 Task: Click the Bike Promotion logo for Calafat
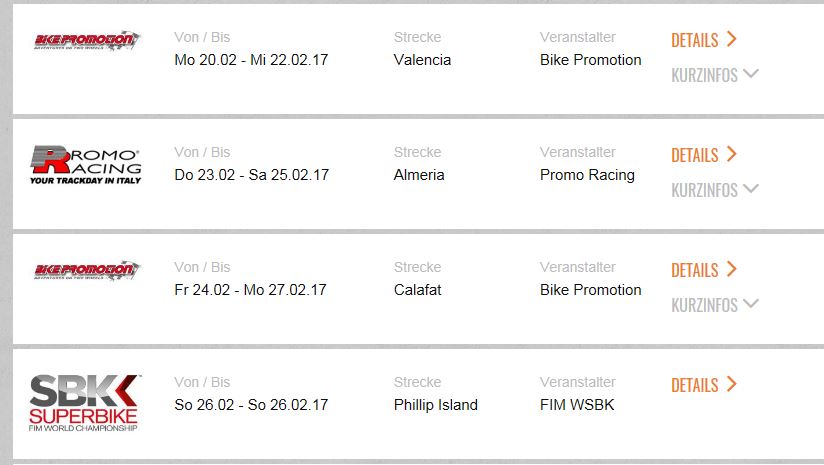point(87,271)
